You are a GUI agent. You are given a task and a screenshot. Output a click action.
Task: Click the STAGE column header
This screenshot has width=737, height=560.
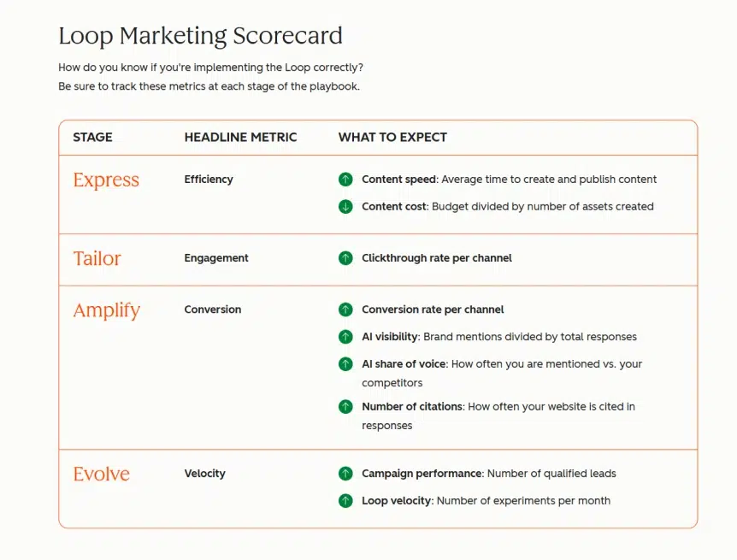pyautogui.click(x=92, y=138)
